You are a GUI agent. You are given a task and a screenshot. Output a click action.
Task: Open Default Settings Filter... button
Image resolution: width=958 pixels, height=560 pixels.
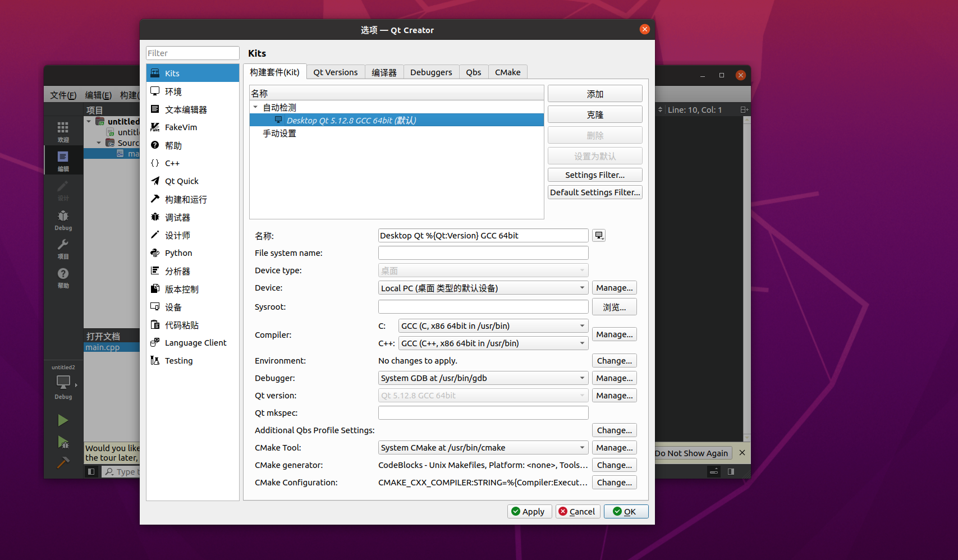coord(595,192)
